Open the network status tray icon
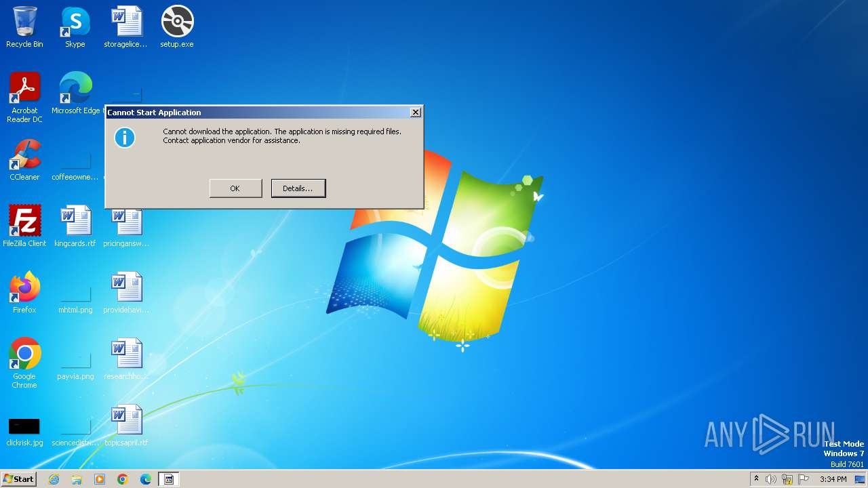The image size is (868, 488). 787,479
